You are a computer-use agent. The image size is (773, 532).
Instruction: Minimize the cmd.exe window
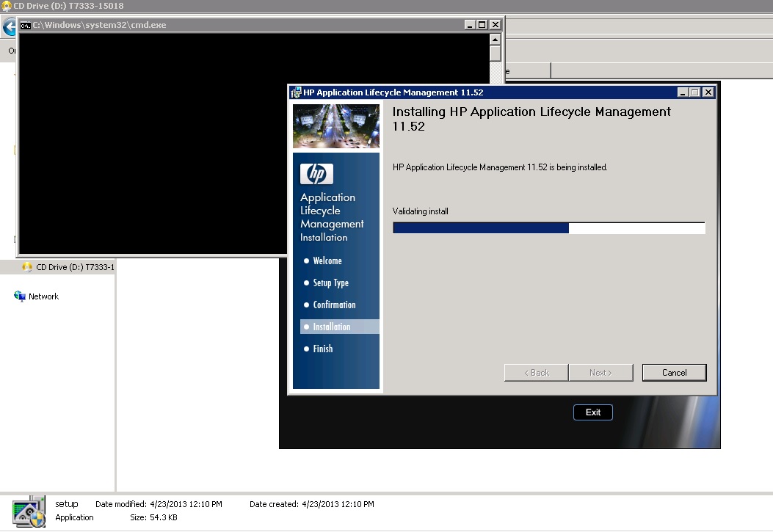470,25
